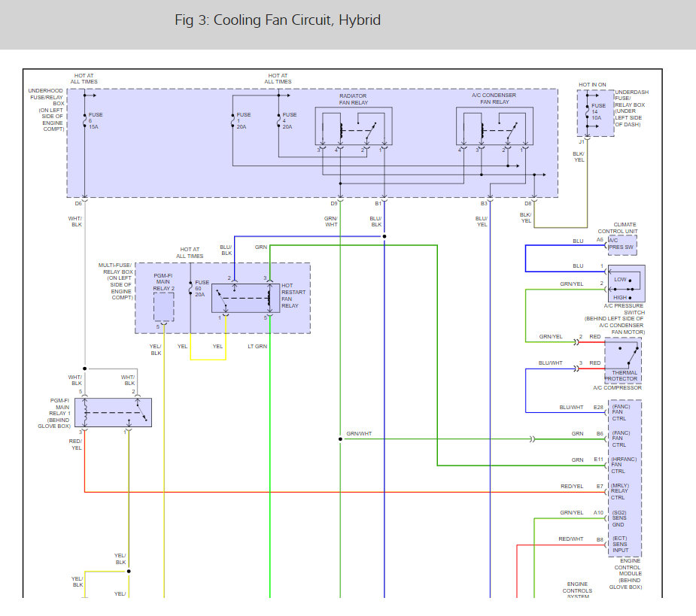Click the "FUSE 14 10A" label
This screenshot has height=616, width=696.
(x=598, y=112)
